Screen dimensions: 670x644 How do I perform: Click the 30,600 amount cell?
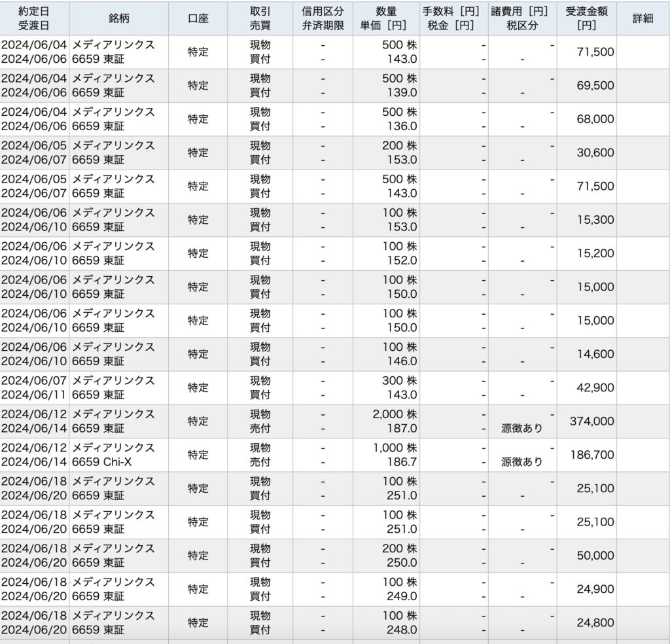595,152
